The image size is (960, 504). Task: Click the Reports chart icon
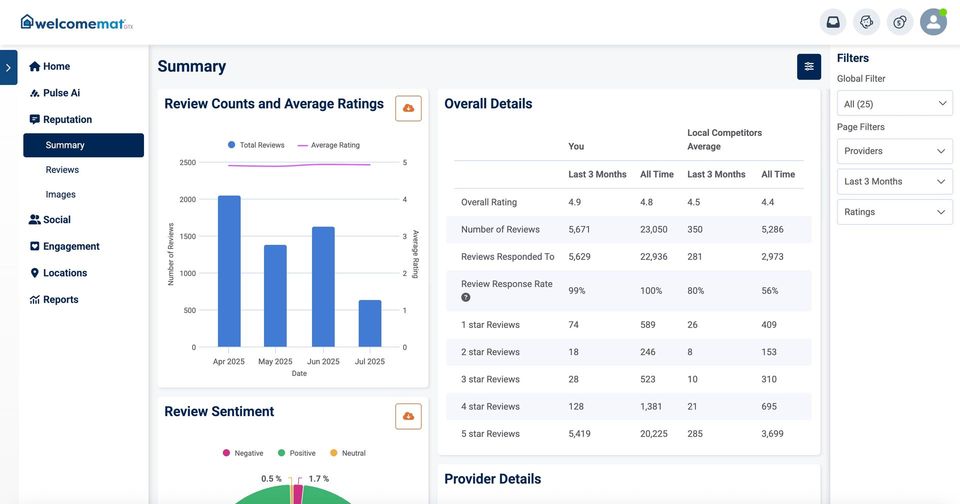34,299
